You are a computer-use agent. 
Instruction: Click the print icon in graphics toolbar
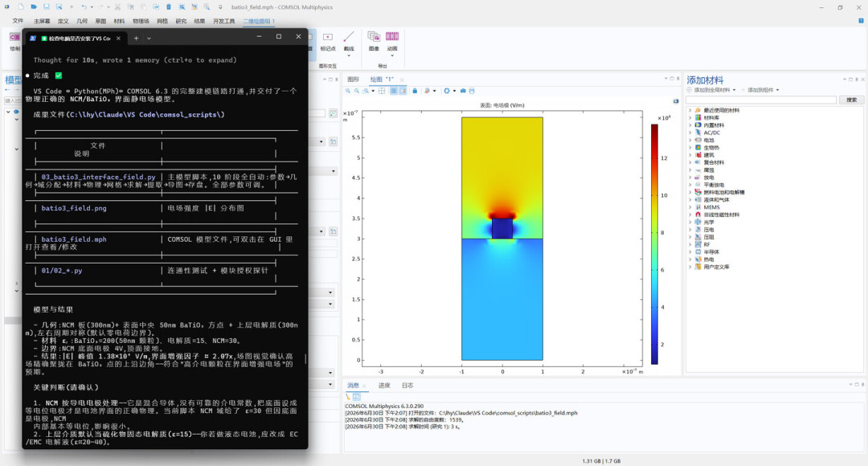tap(472, 91)
